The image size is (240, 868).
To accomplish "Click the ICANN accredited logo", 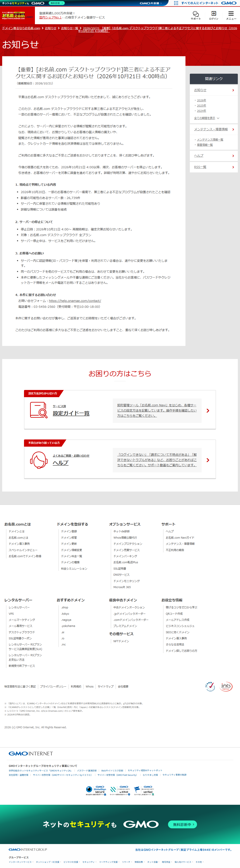I will coord(210,686).
